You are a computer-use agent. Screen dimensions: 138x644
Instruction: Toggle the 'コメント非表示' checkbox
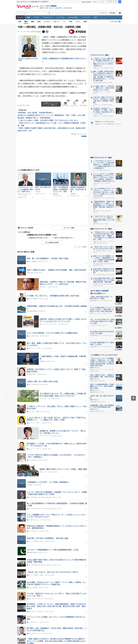point(75,247)
